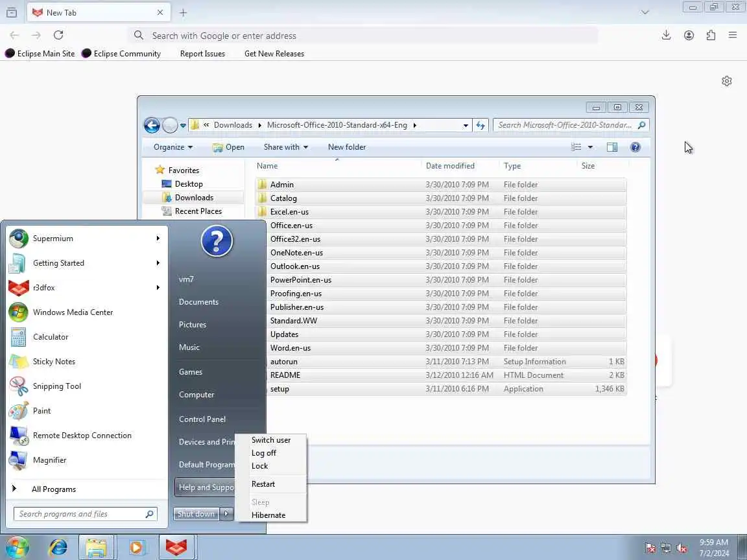
Task: Select Downloads in Favorites pane
Action: pyautogui.click(x=193, y=198)
